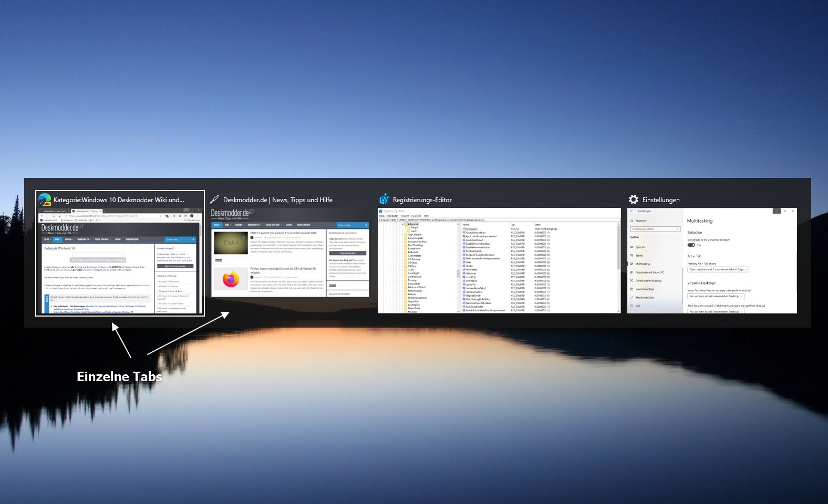Click LOGIN in wiki window navigation bar

[118, 239]
